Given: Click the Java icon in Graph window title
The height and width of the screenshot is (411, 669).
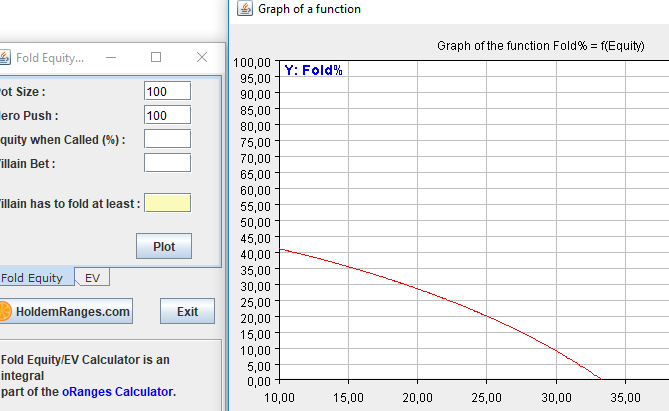Looking at the screenshot, I should 245,9.
